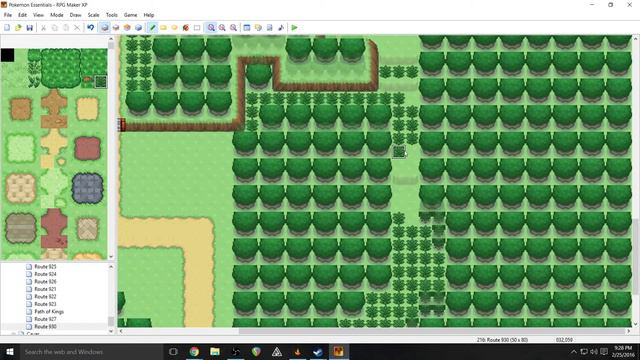Open the Database window icon
Image resolution: width=640 pixels, height=360 pixels.
(x=247, y=28)
